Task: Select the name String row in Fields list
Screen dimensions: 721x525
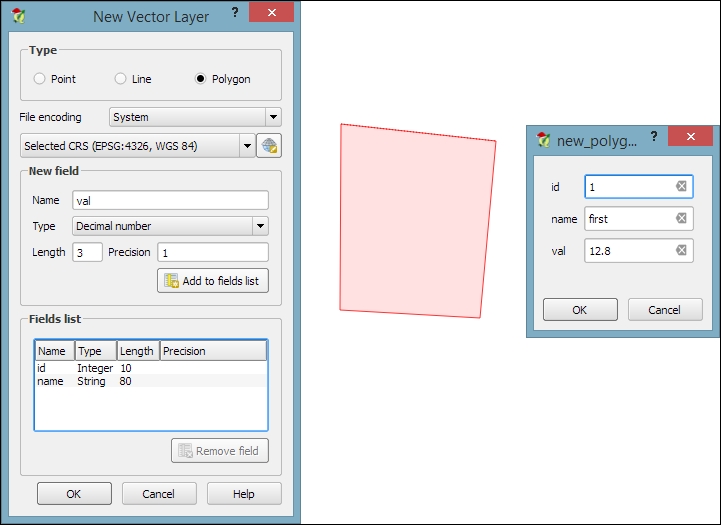Action: 151,381
